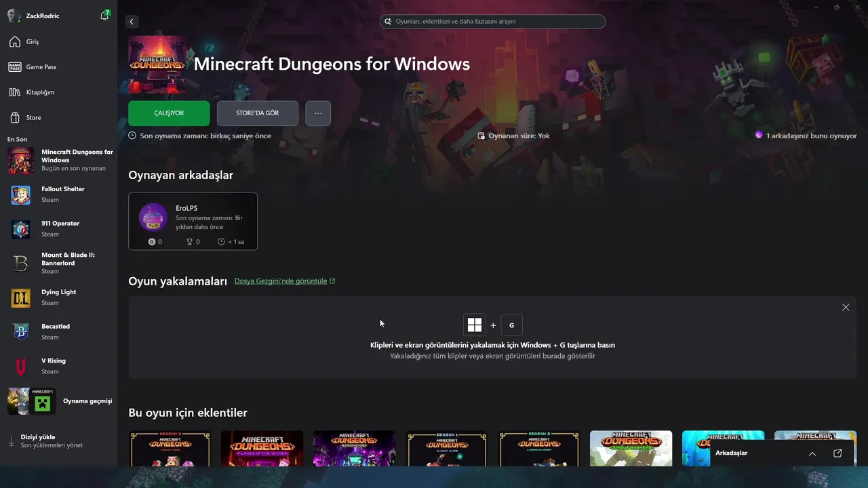Click 'Son oynama zamanı: birkaç saniye önce'
This screenshot has height=488, width=868.
(x=205, y=136)
